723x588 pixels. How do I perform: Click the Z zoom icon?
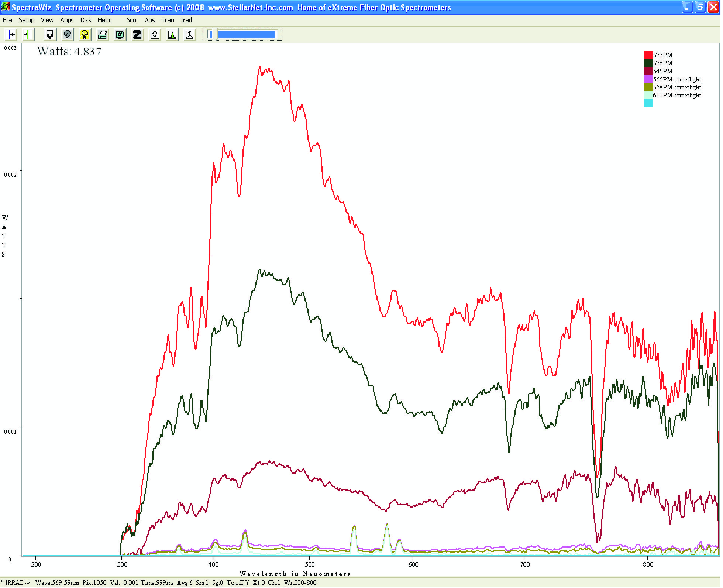click(x=137, y=35)
